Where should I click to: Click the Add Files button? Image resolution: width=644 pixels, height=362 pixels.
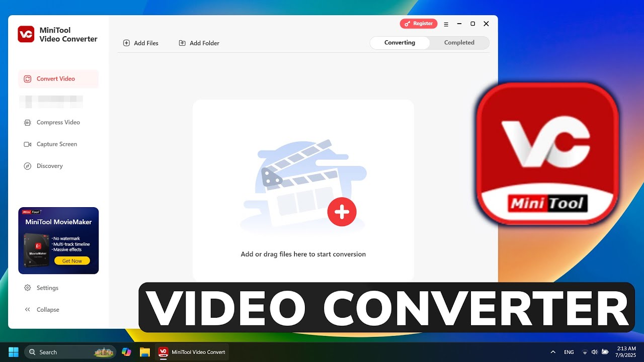click(x=141, y=43)
